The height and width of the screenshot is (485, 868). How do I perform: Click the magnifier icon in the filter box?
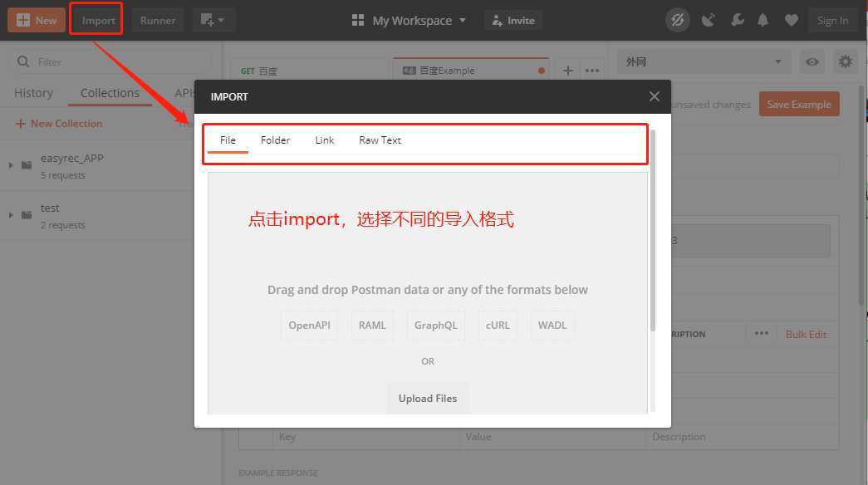22,62
